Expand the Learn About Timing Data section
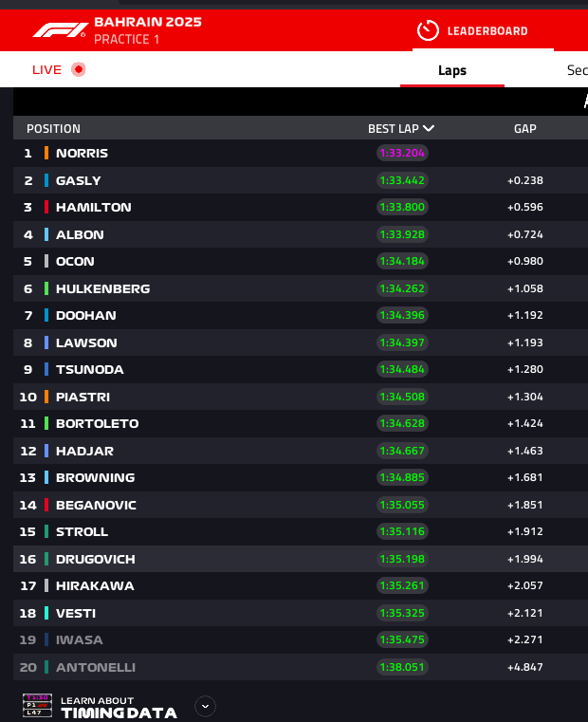588x722 pixels. 205,706
